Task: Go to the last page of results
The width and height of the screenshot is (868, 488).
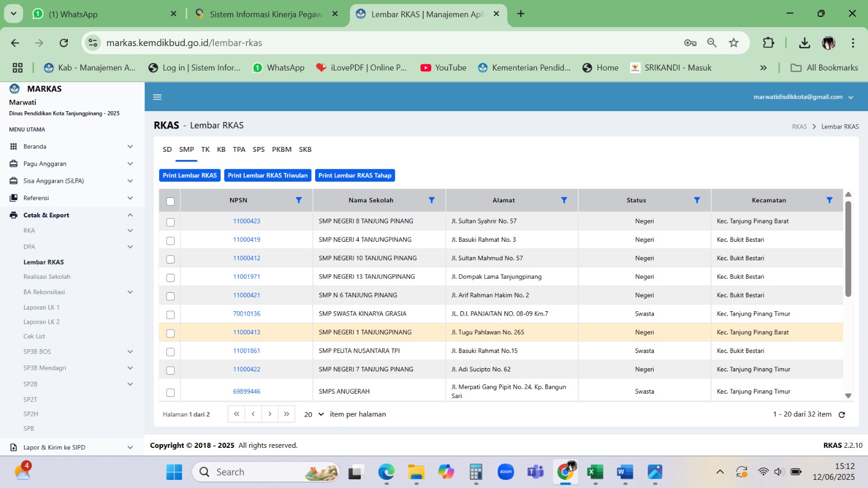Action: (286, 414)
